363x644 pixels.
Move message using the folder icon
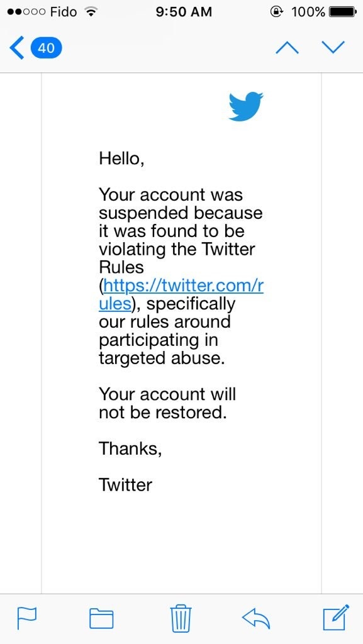tap(101, 619)
